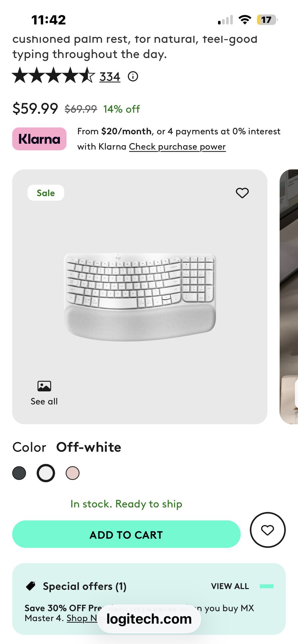Select the rose color swatch
This screenshot has width=298, height=644.
pyautogui.click(x=73, y=473)
